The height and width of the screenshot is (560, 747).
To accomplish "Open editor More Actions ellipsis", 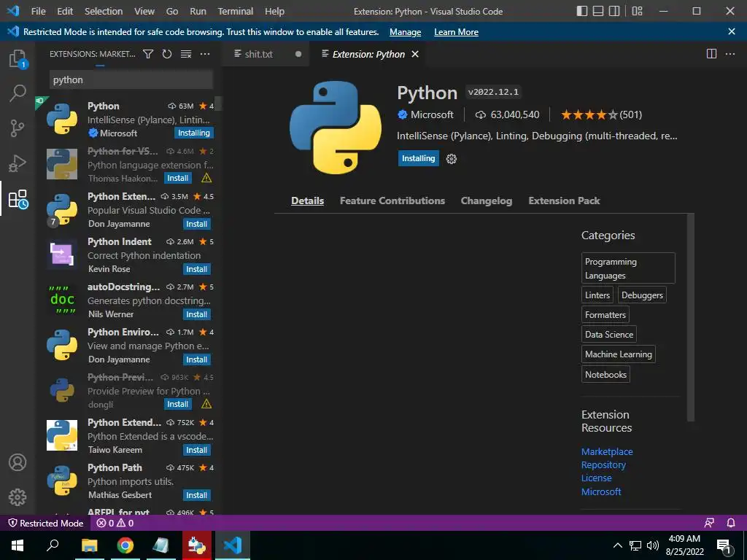I will click(x=729, y=54).
